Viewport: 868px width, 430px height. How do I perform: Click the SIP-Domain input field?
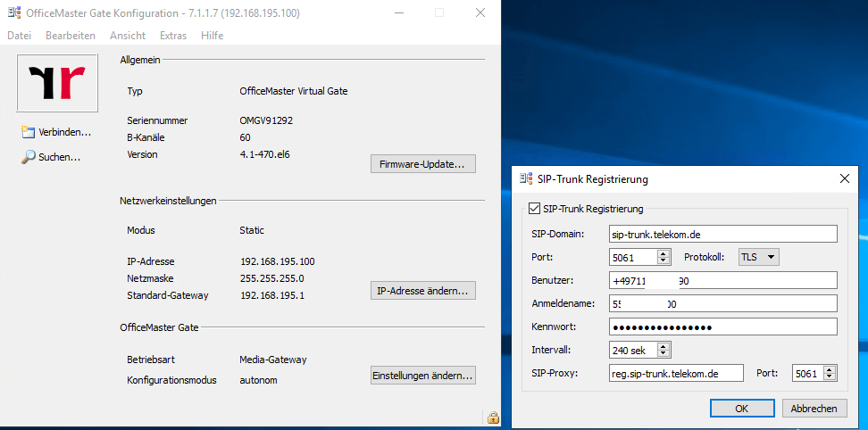723,234
